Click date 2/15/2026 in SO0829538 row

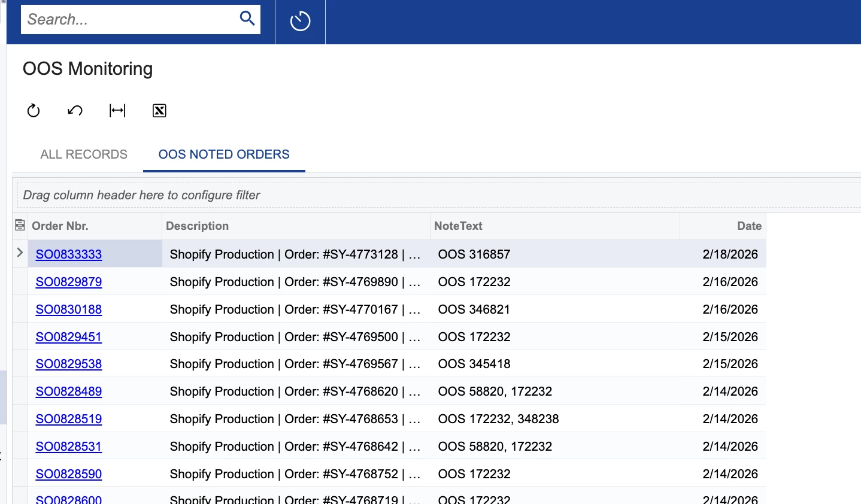coord(723,364)
